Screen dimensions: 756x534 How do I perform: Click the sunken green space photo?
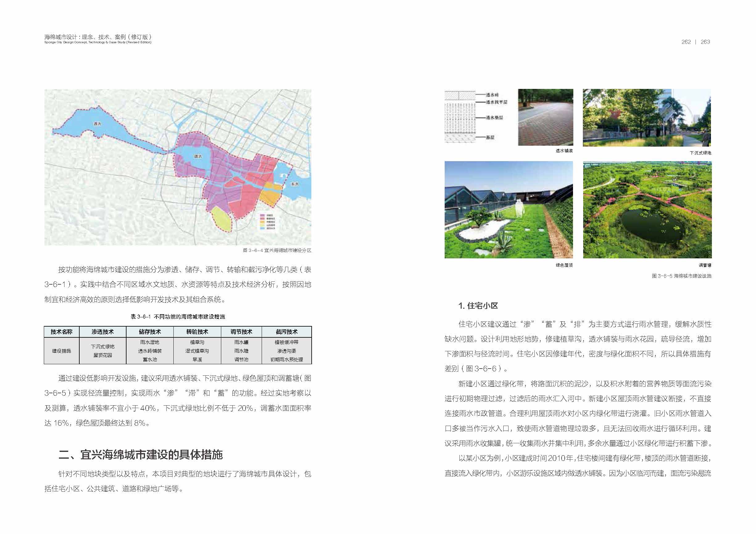click(646, 118)
